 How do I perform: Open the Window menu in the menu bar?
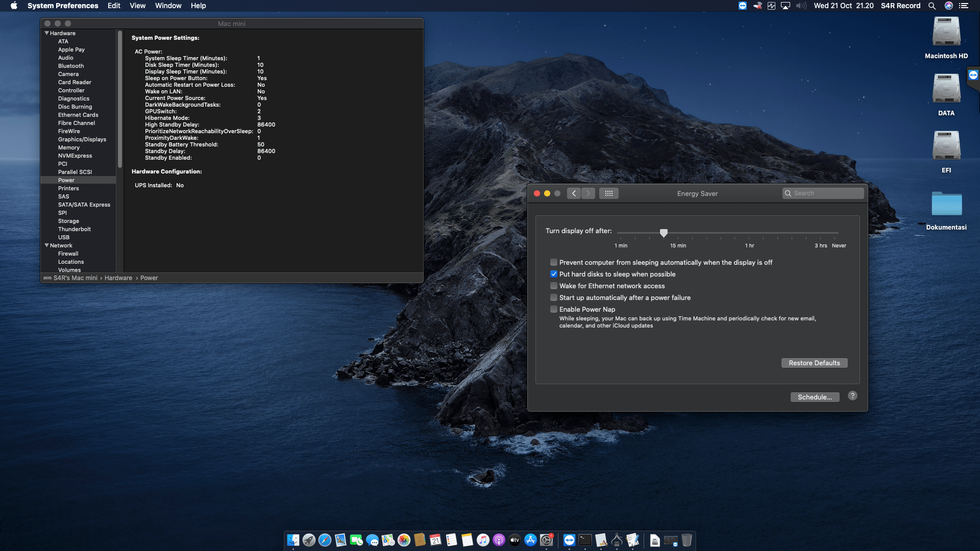168,6
